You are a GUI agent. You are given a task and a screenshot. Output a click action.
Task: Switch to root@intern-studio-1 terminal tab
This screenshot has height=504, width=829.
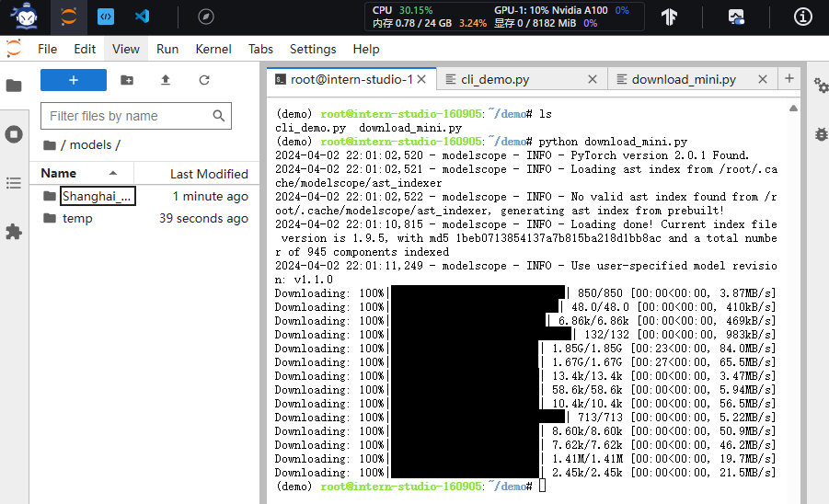351,79
